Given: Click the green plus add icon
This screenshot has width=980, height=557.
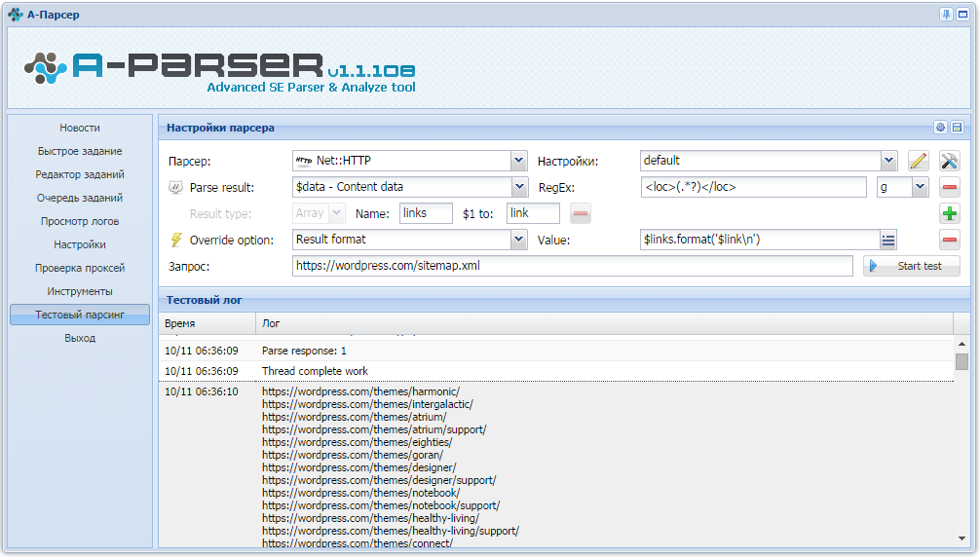Looking at the screenshot, I should click(950, 213).
